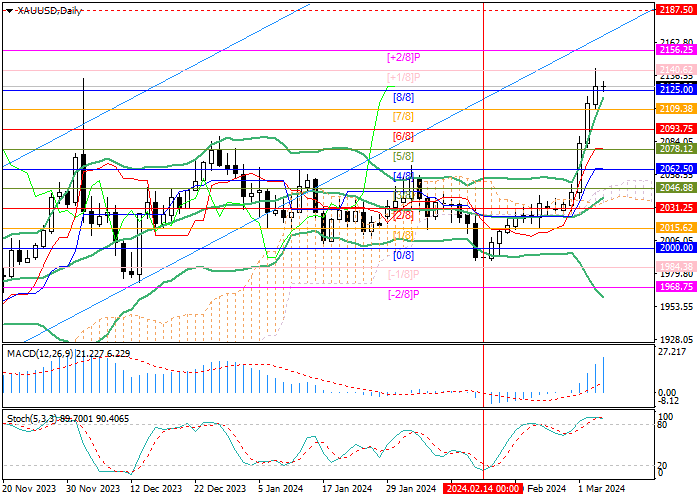700x500 pixels.
Task: Click the 5 Jan 2024 date label
Action: pos(280,488)
